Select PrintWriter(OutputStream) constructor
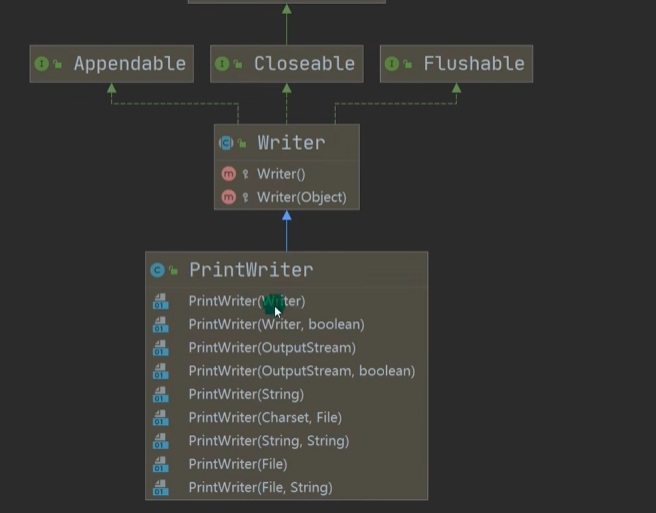656x513 pixels. pyautogui.click(x=287, y=348)
